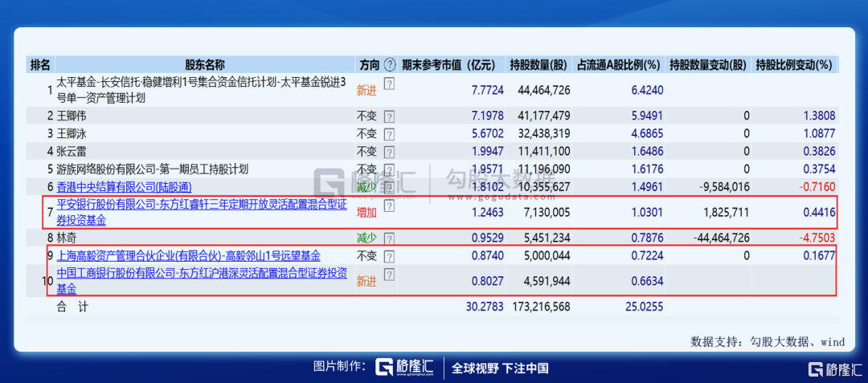Click the 持股比例变动(%) column header
This screenshot has width=868, height=383.
click(794, 65)
